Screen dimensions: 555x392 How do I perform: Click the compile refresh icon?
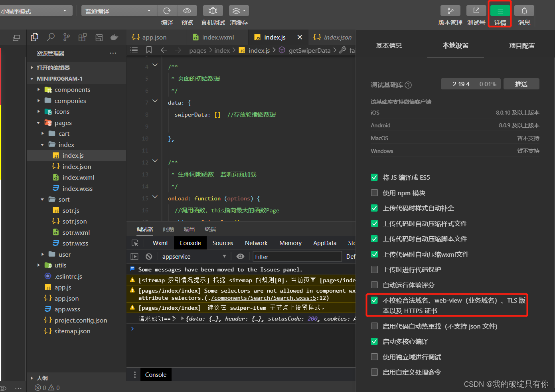167,11
